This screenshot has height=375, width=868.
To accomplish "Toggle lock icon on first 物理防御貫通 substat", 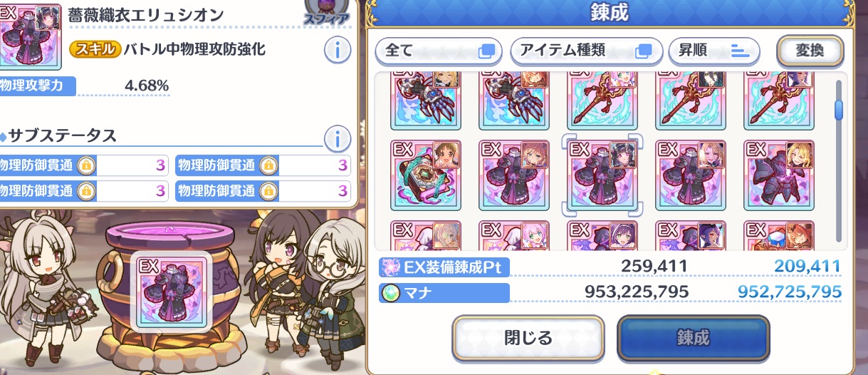I will pyautogui.click(x=85, y=166).
